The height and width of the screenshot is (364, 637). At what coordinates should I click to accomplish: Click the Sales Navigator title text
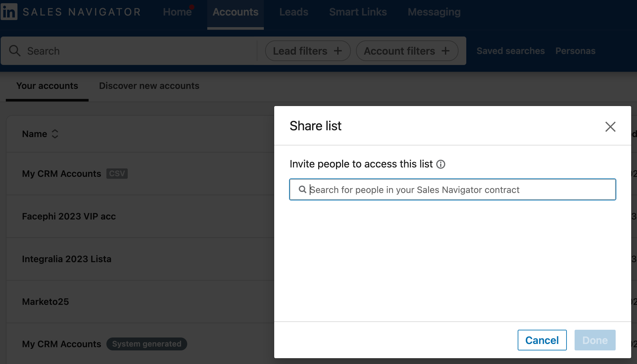tap(82, 12)
